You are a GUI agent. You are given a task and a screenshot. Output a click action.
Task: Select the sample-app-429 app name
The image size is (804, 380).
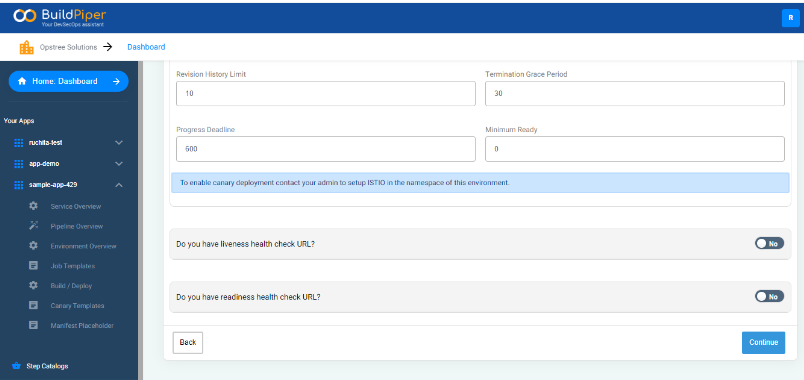point(53,185)
